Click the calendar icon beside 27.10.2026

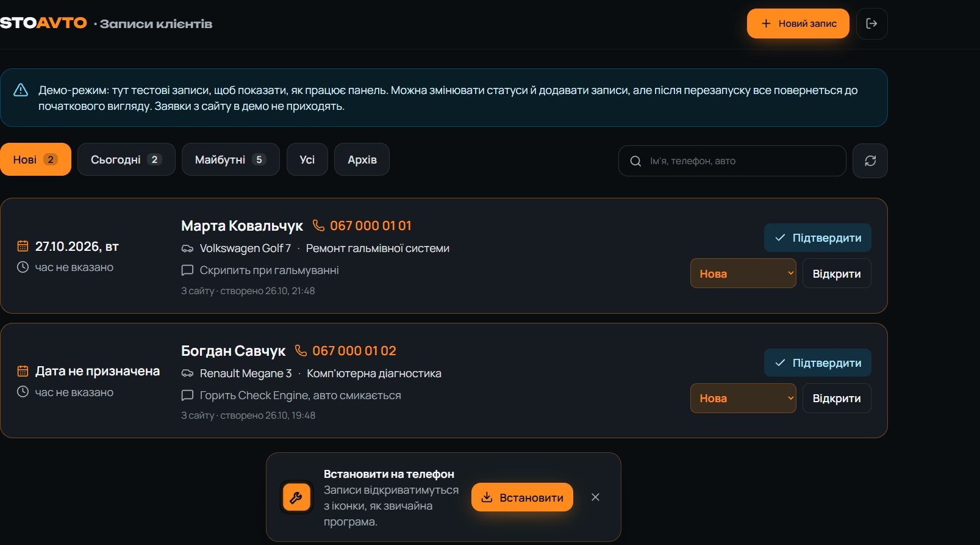(23, 246)
